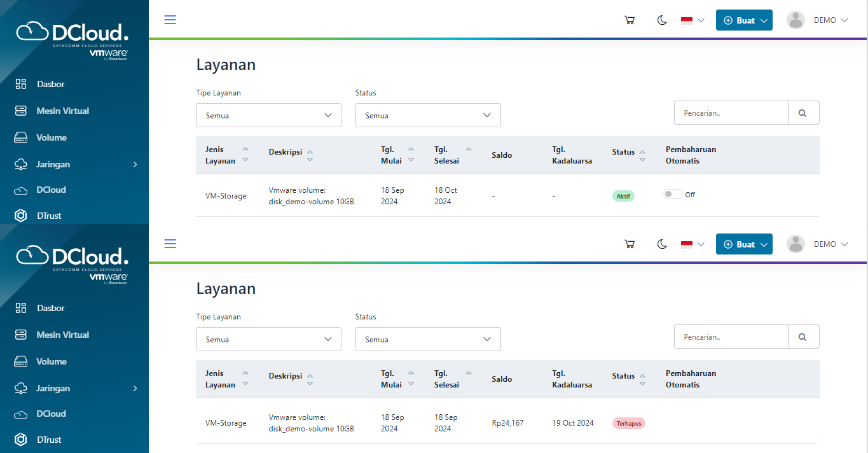Go to Mesin Virtual in the upper sidebar
Viewport: 868px width, 453px height.
[x=62, y=111]
